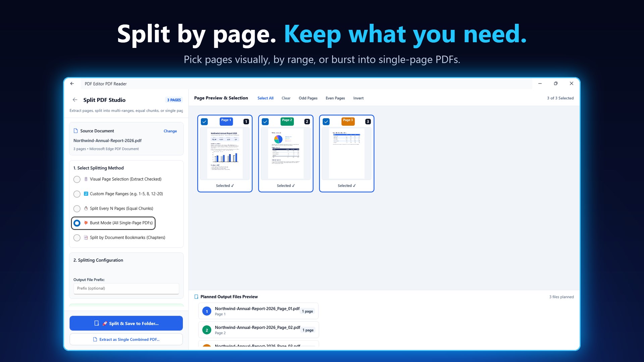Uncheck the Page 1 selection checkbox
644x362 pixels.
point(204,122)
